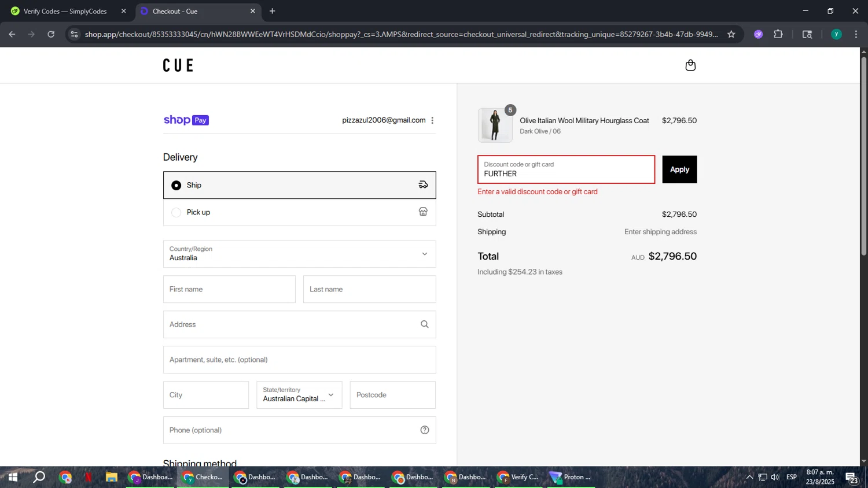Click the Olive Italian Wool Military Hourglass Coat title

coord(584,121)
